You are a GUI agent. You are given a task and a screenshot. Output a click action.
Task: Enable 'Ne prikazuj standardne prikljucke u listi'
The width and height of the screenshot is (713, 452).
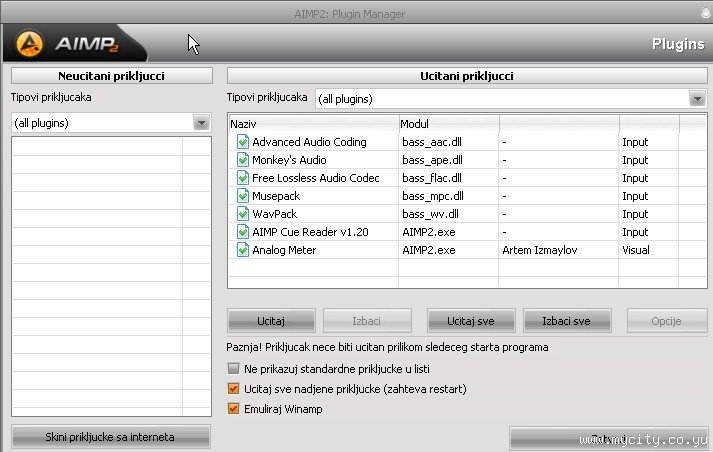[233, 368]
